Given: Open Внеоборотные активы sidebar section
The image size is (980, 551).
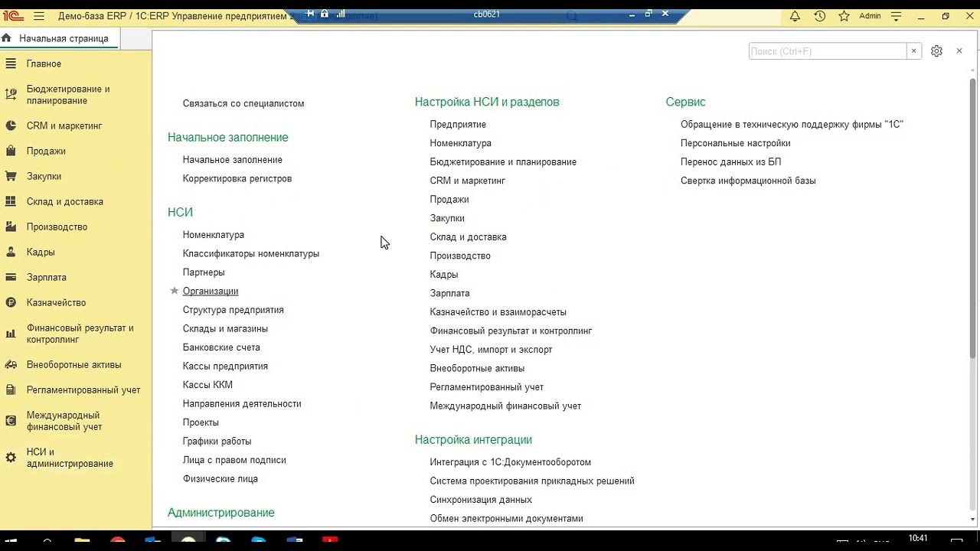Looking at the screenshot, I should (76, 364).
